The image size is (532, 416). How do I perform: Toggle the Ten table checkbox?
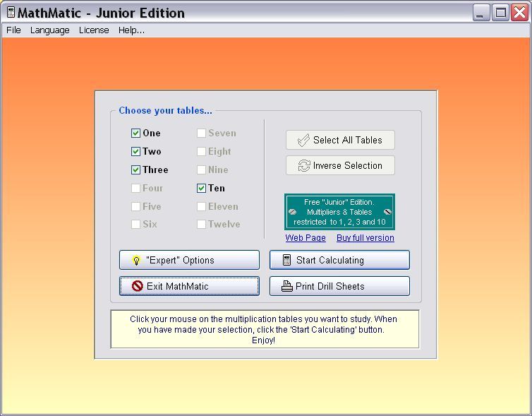[x=201, y=188]
